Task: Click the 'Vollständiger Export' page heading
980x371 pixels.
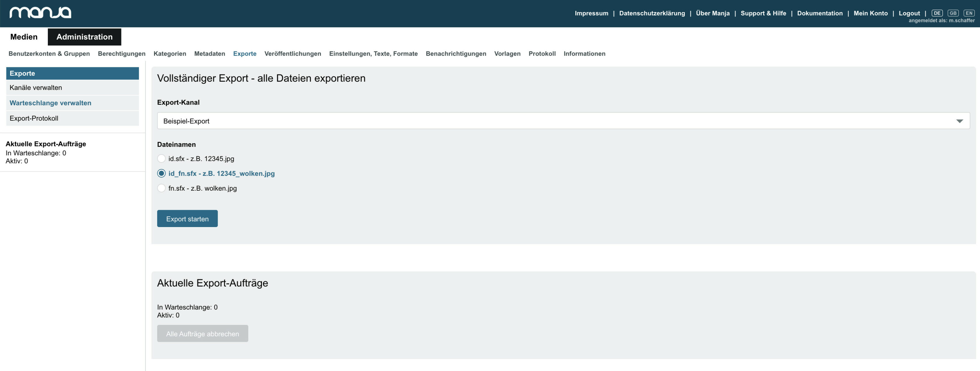Action: pyautogui.click(x=261, y=78)
